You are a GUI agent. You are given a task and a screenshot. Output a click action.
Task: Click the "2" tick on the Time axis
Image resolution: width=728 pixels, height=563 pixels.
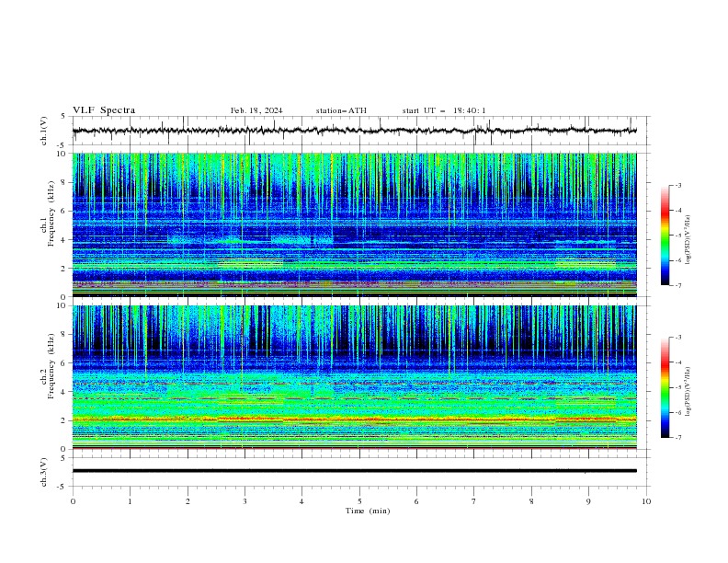[x=188, y=501]
